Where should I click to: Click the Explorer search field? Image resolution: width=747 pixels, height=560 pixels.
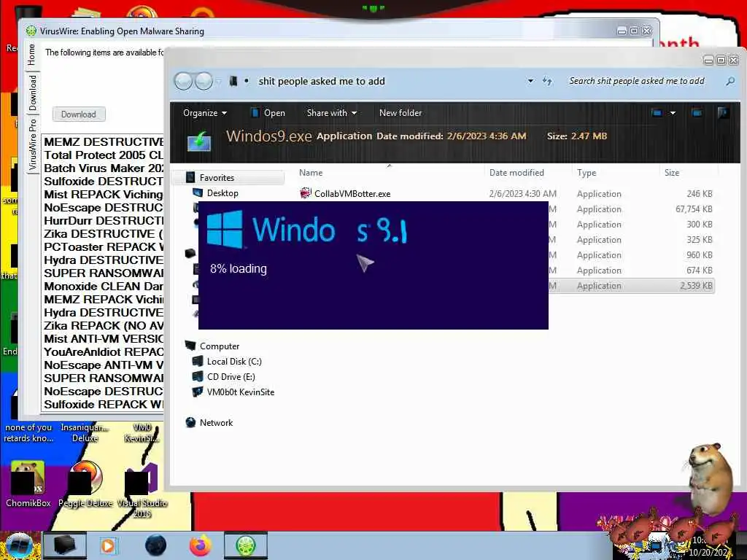[636, 81]
